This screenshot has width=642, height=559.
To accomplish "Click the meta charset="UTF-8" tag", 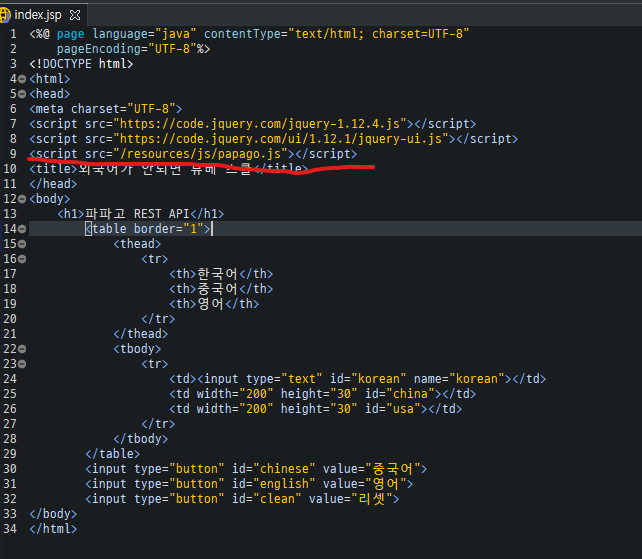I will pos(106,109).
